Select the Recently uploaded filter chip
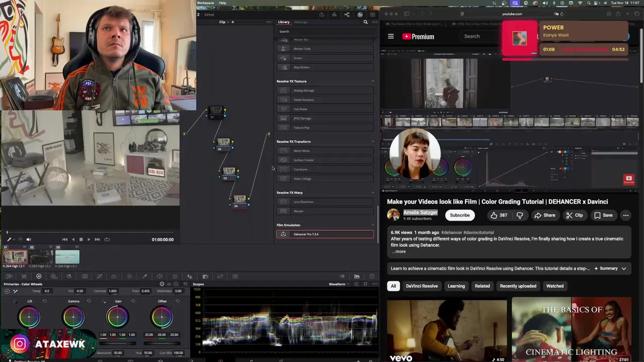 518,286
